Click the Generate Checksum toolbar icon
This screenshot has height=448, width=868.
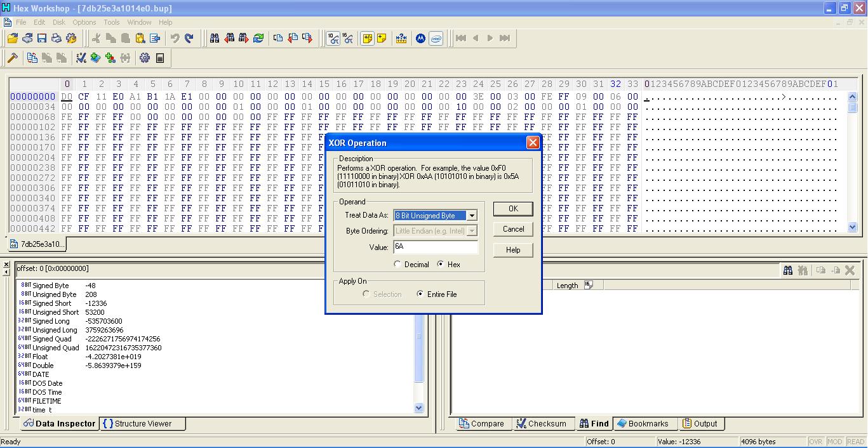(81, 58)
